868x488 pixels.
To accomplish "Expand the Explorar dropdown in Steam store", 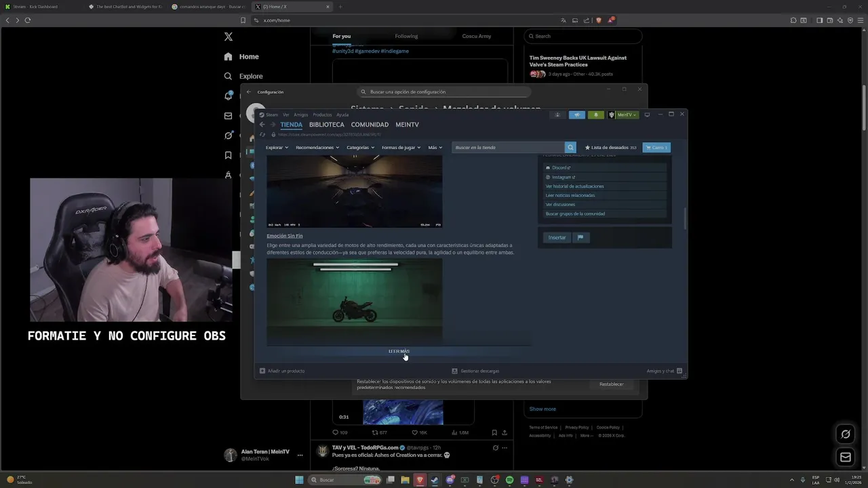I will pyautogui.click(x=277, y=147).
